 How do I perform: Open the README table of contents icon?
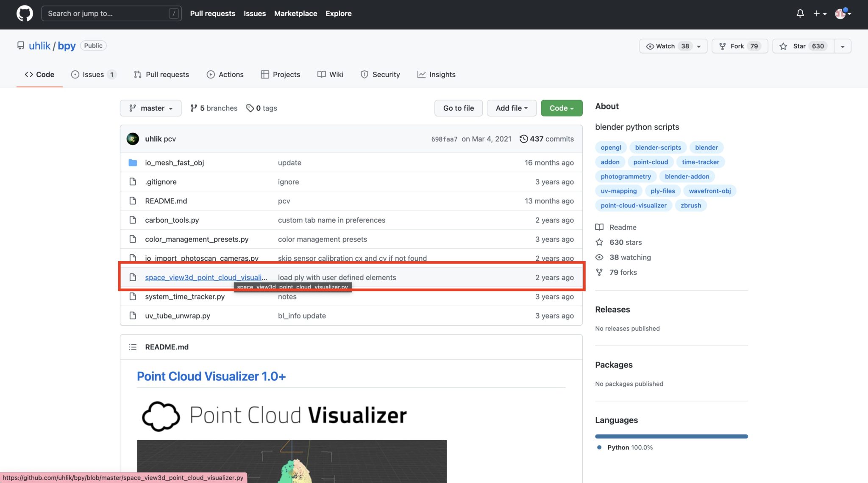tap(133, 347)
